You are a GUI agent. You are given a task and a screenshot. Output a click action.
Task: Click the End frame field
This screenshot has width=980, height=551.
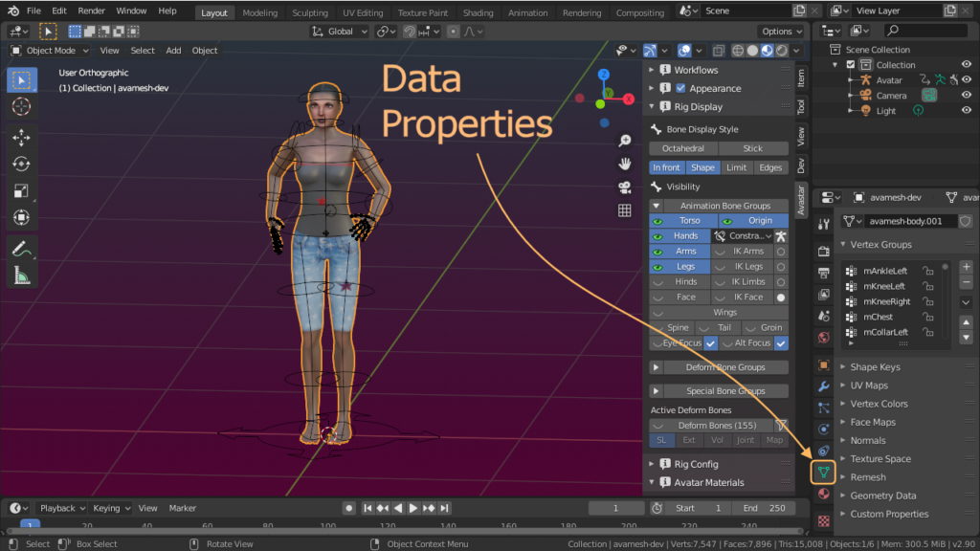click(x=764, y=508)
